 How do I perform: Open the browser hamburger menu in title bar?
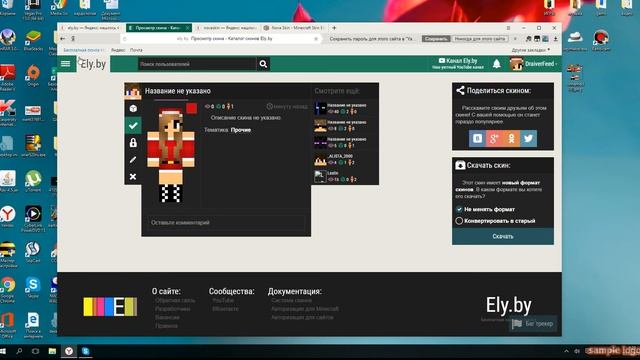508,28
